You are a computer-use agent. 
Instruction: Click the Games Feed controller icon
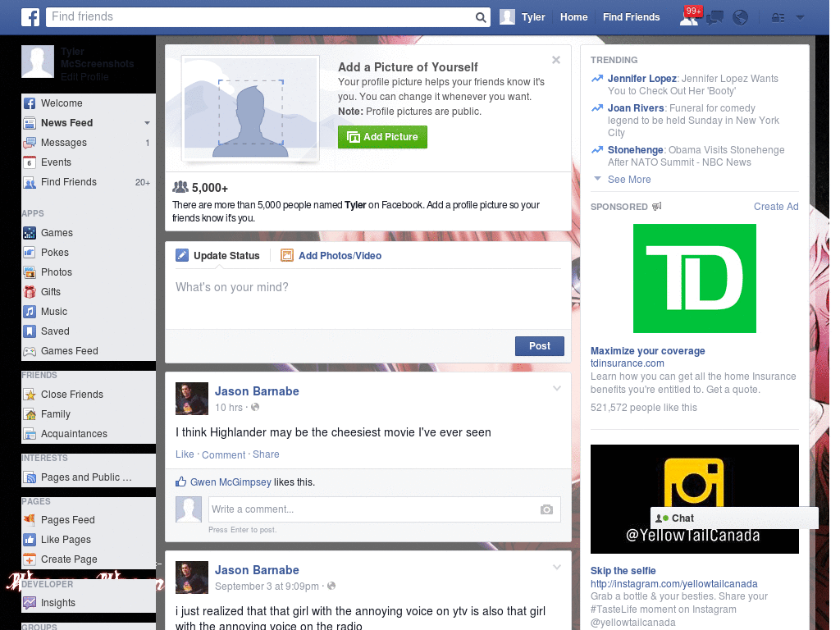[30, 351]
